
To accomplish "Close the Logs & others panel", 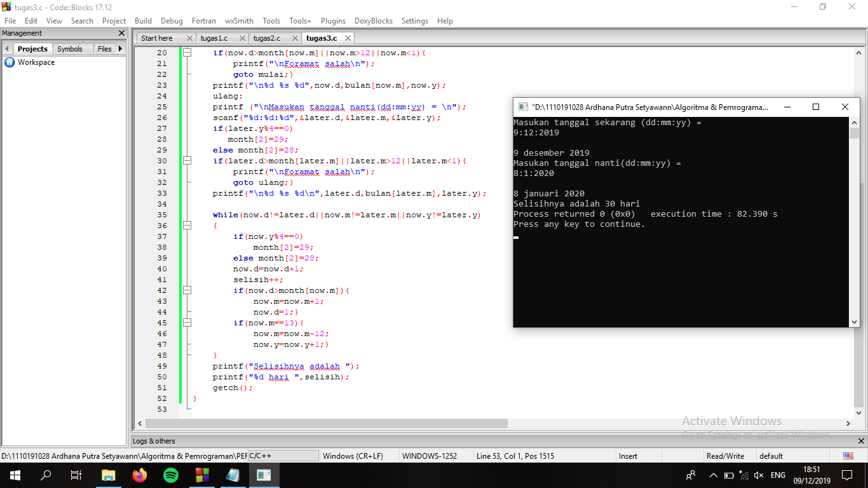I will [862, 441].
